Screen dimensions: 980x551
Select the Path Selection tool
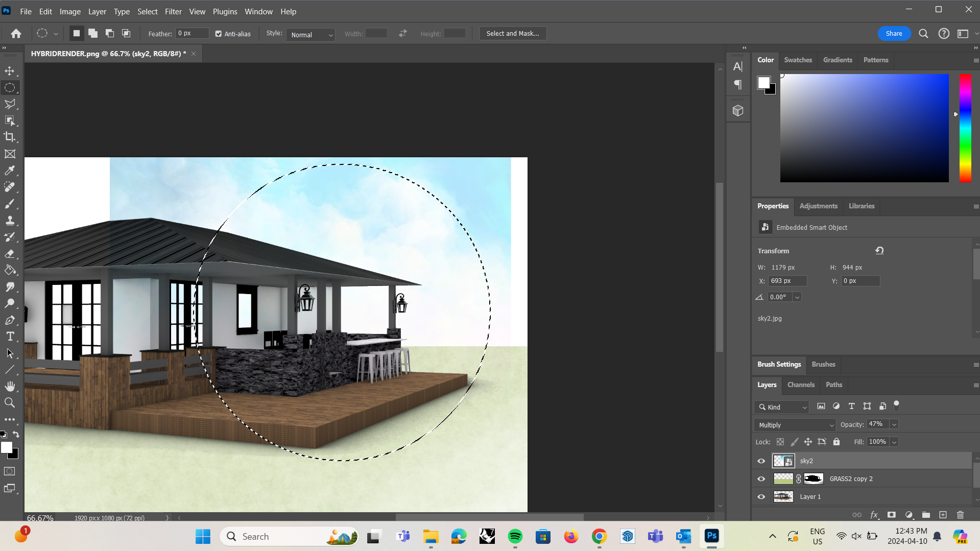coord(10,353)
